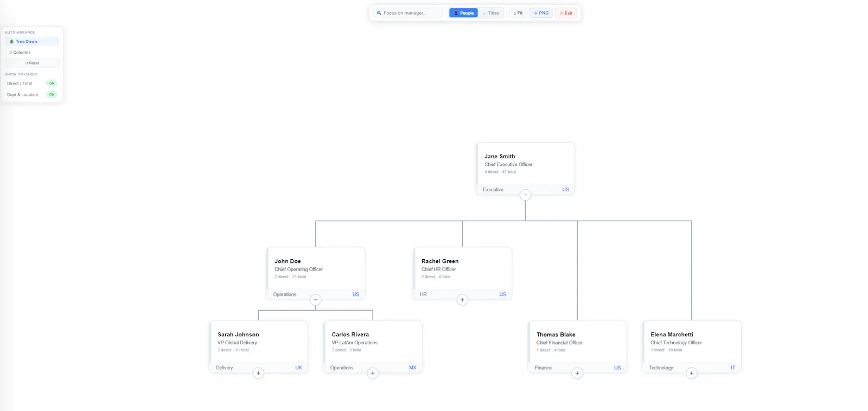Click the Tree Down tree icon
868x411 pixels.
pos(12,41)
